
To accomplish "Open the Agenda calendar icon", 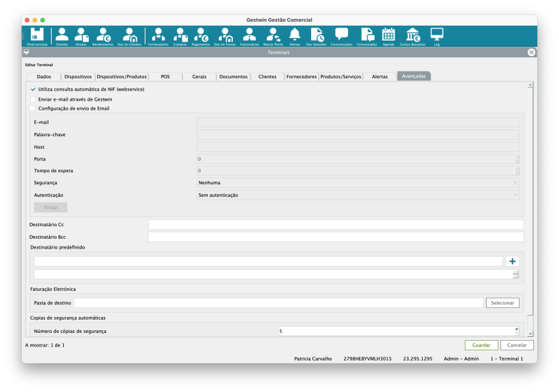I will (388, 36).
